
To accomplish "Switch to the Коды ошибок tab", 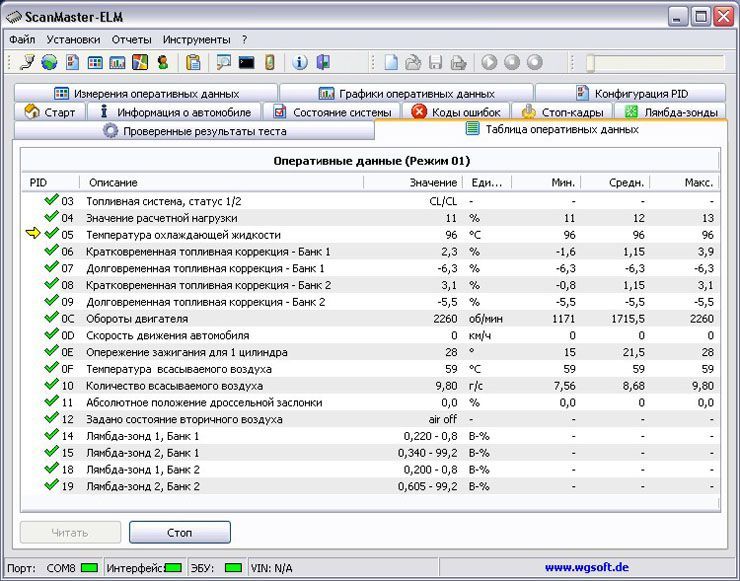I will pos(456,112).
